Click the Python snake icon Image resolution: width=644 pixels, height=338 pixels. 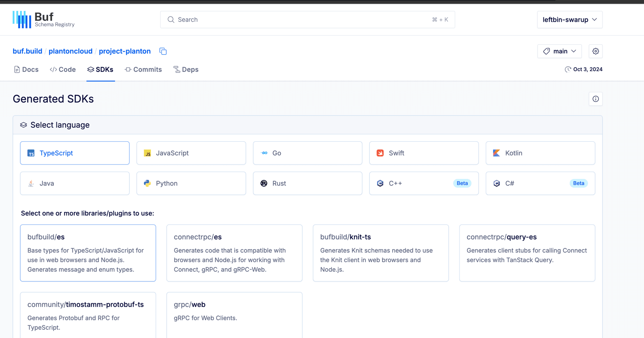click(148, 183)
